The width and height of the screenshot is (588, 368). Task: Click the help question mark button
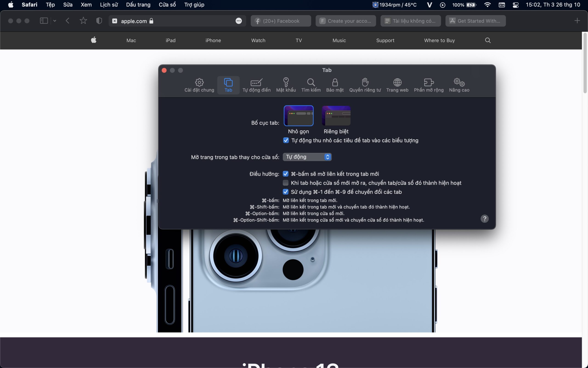coord(484,218)
